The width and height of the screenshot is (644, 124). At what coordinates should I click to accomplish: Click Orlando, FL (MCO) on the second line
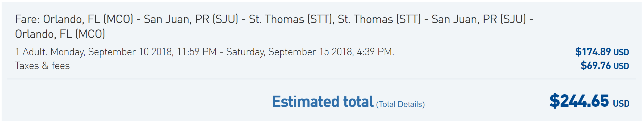click(60, 34)
